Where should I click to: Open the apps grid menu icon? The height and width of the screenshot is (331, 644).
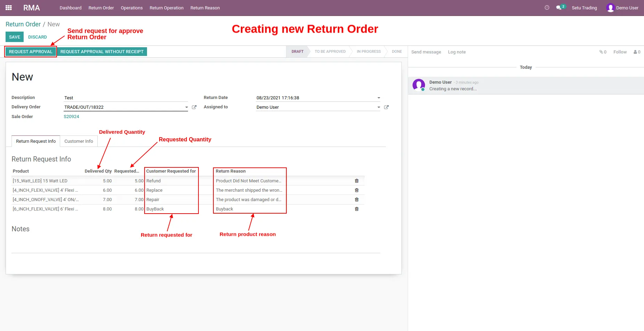tap(9, 8)
